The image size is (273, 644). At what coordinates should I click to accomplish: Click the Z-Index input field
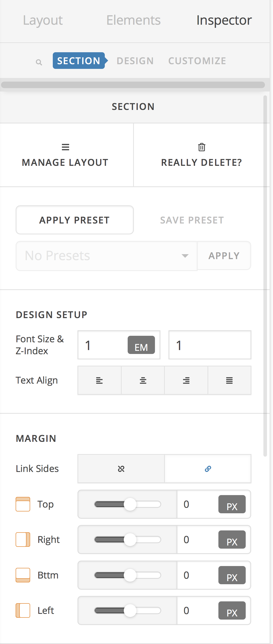tap(210, 345)
